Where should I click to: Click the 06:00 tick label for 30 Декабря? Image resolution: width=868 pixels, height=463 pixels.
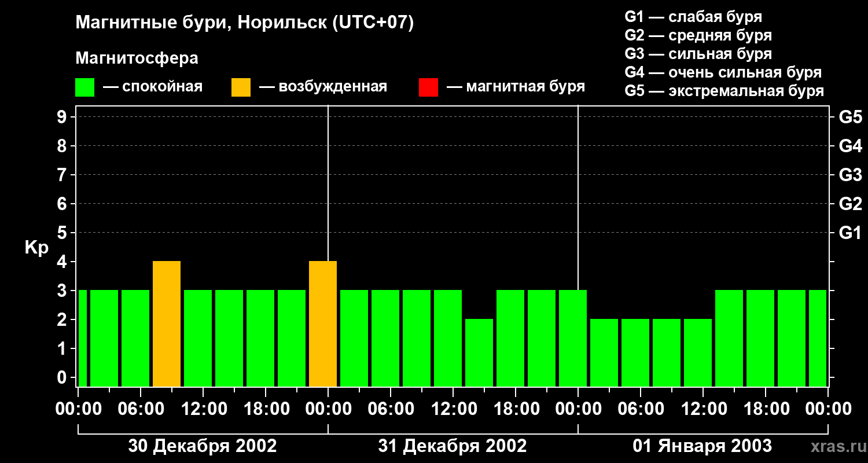coord(141,409)
